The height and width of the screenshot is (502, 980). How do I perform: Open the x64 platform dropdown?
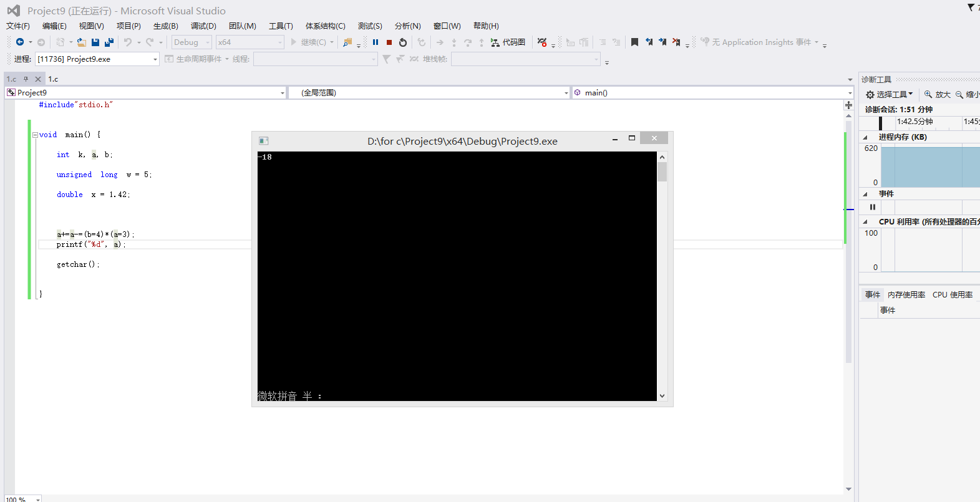250,42
